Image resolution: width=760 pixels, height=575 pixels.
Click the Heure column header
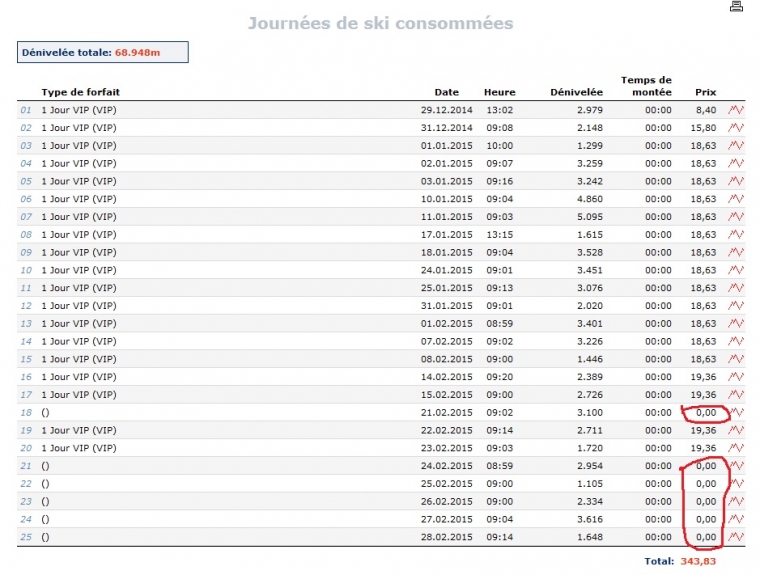(x=500, y=92)
